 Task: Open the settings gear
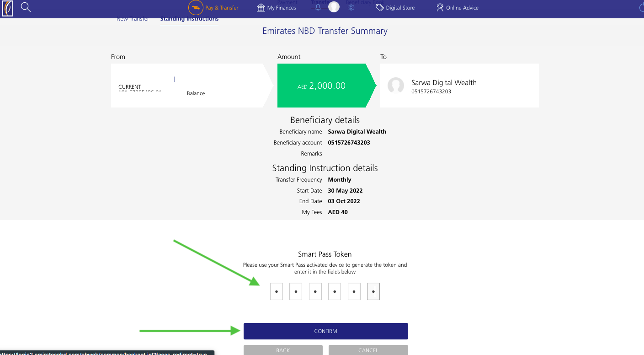coord(351,7)
